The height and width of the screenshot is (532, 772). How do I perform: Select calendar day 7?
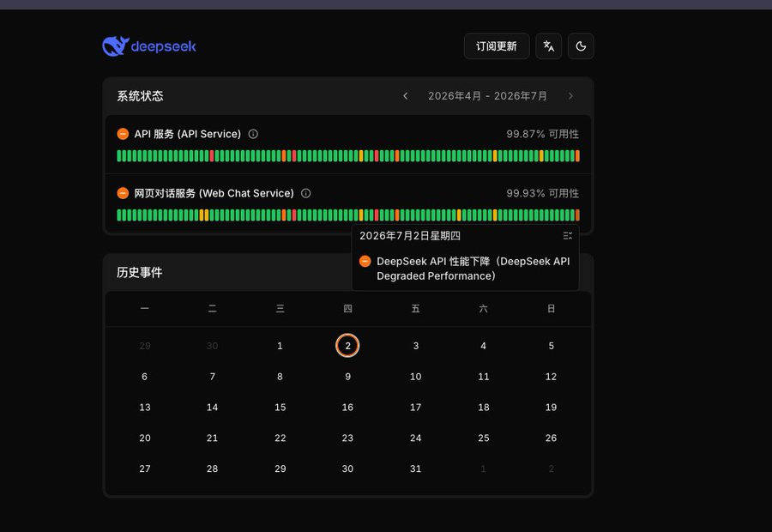[212, 377]
